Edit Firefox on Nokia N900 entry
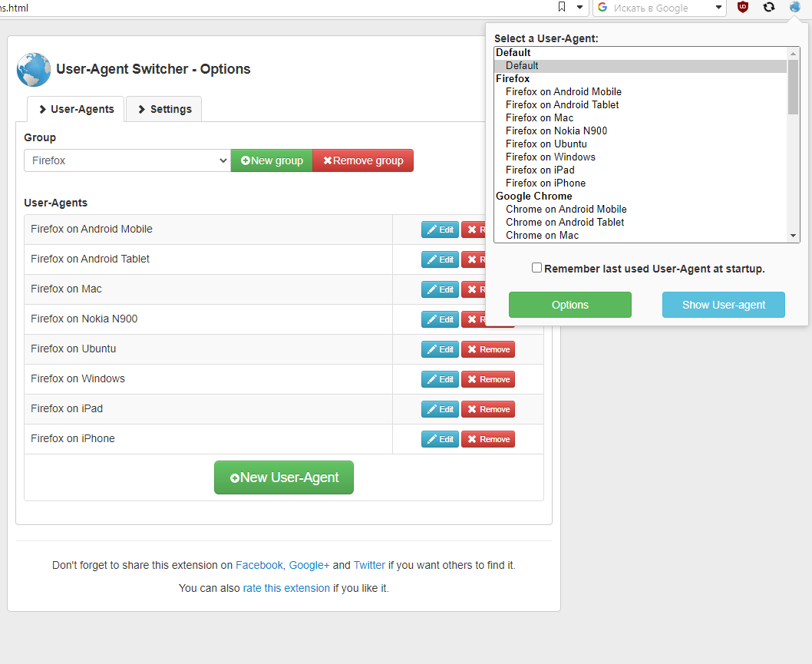Screen dimensions: 812x664 pos(441,319)
